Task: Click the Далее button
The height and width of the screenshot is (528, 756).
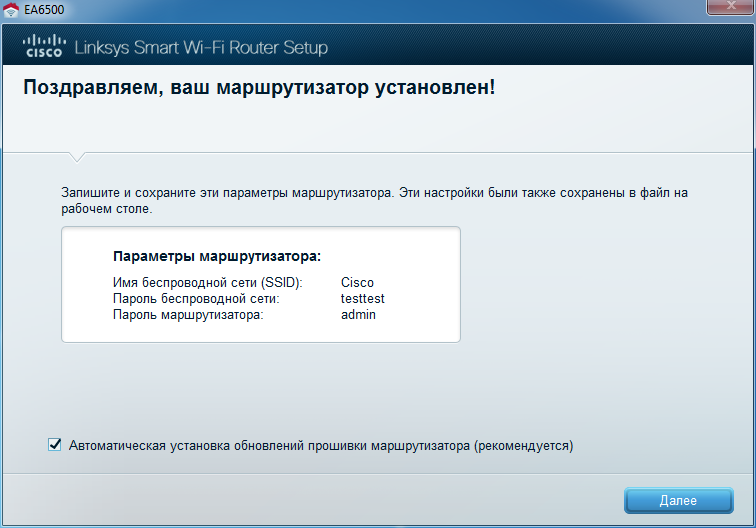Action: (x=678, y=501)
